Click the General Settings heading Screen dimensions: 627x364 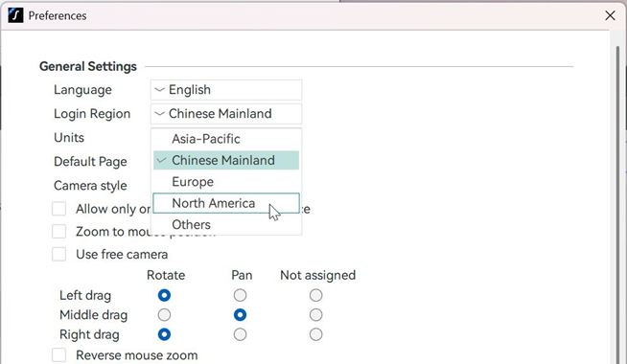tap(88, 66)
